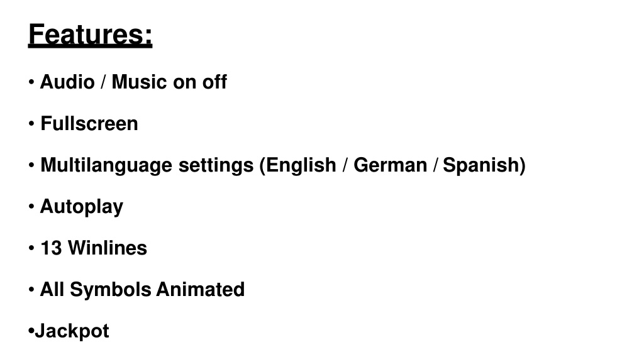The height and width of the screenshot is (362, 644).
Task: Click the word German
Action: (x=390, y=165)
